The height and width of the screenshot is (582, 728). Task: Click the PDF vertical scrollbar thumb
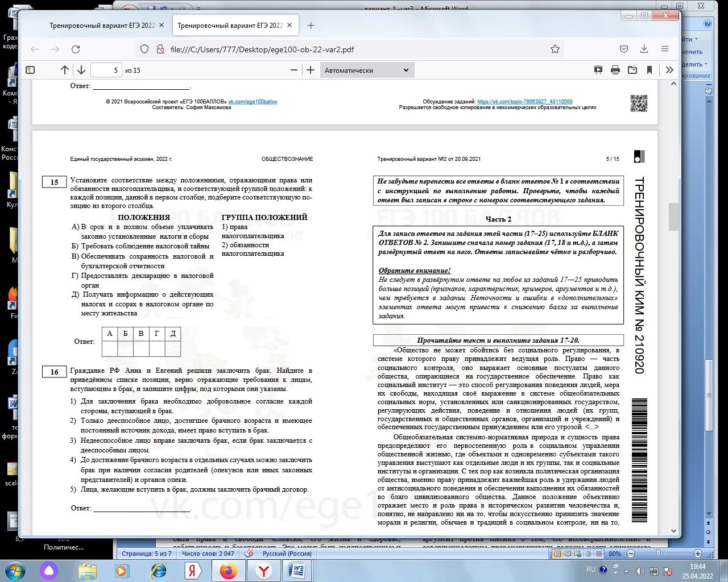pyautogui.click(x=674, y=217)
